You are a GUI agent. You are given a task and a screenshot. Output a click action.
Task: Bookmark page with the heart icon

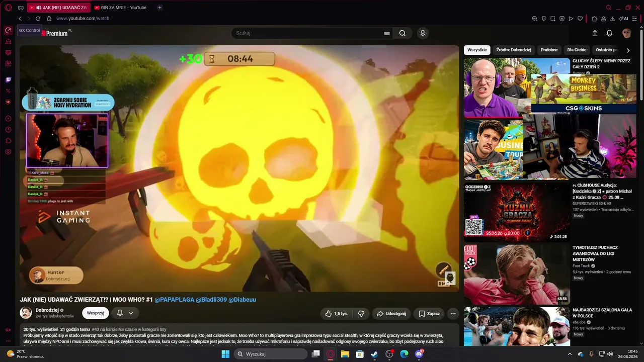tap(580, 19)
